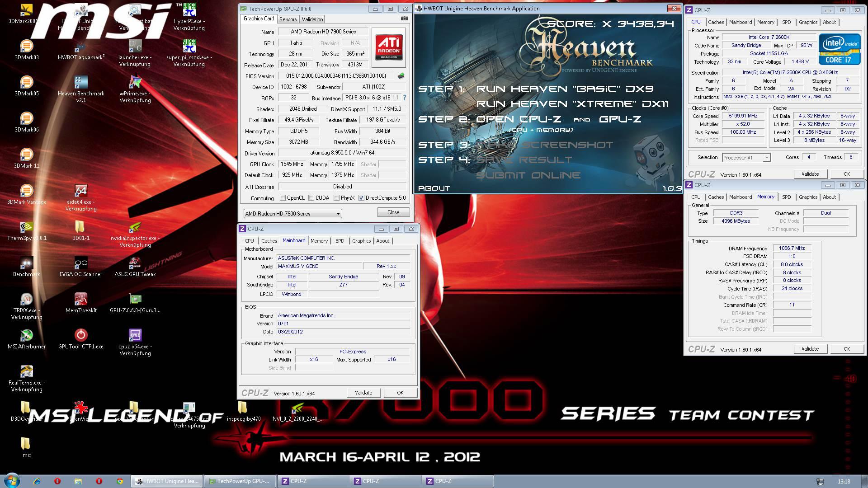Click Close button in GPU-Z
Viewport: 868px width, 488px height.
coord(393,212)
